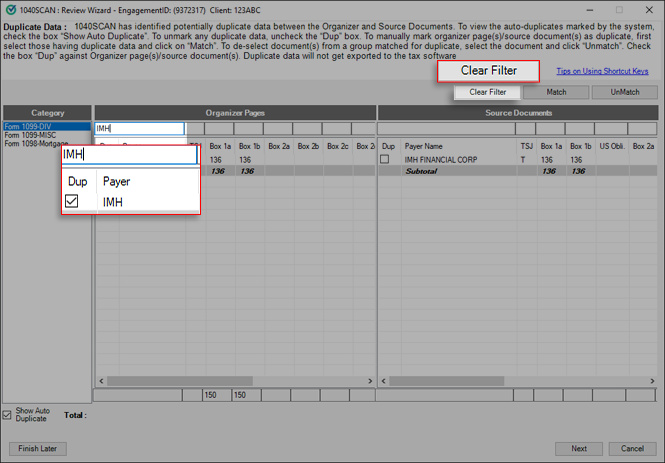Click the Cancel button
The height and width of the screenshot is (463, 665).
pos(632,449)
